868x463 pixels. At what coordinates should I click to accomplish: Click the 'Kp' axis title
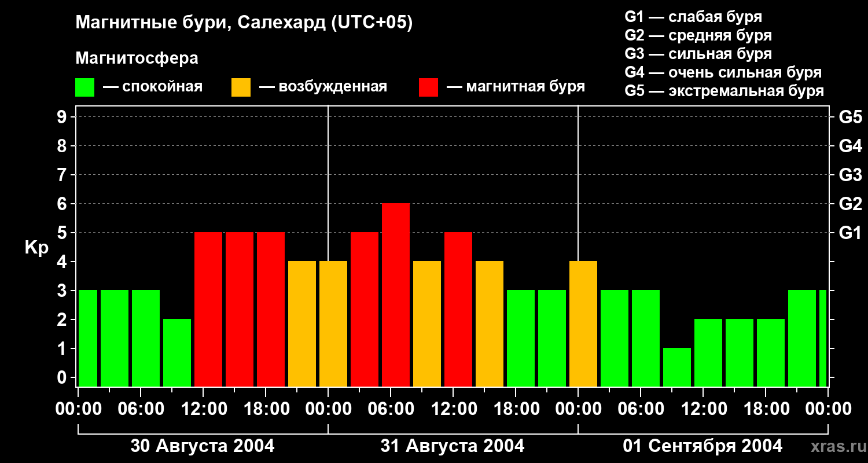click(x=36, y=247)
